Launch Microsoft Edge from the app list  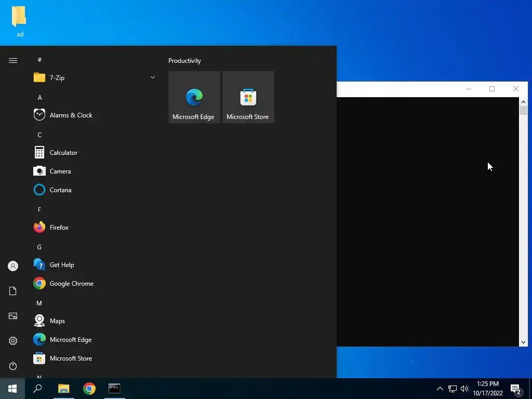(x=95, y=339)
